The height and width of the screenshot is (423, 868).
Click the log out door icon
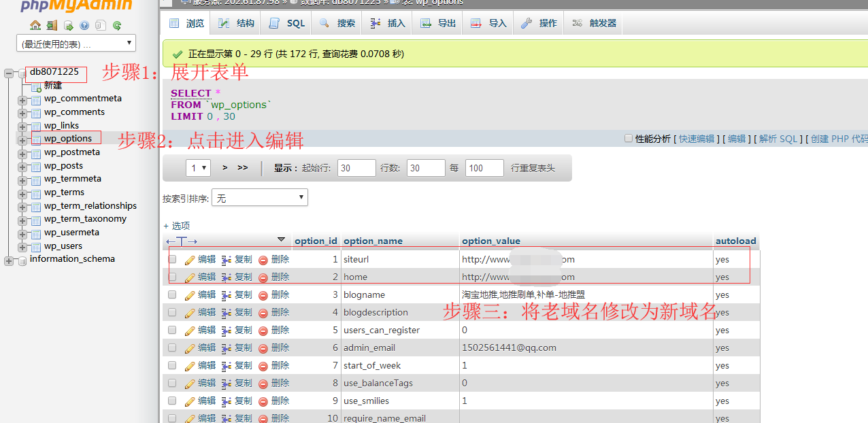[52, 26]
